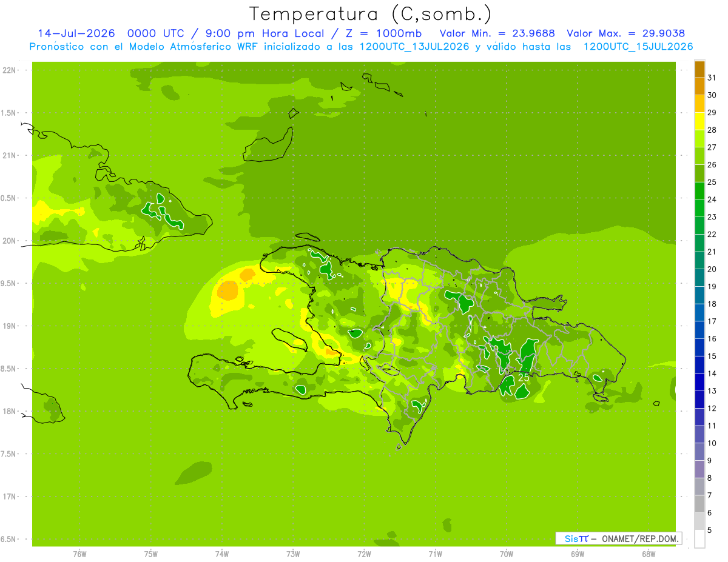Click the "1200UTC_13JUL2026" initialization time
This screenshot has width=728, height=562.
tap(414, 47)
